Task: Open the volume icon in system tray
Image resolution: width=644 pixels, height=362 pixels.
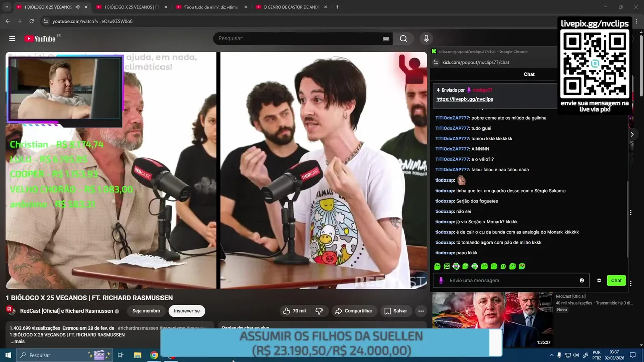Action: pyautogui.click(x=576, y=355)
